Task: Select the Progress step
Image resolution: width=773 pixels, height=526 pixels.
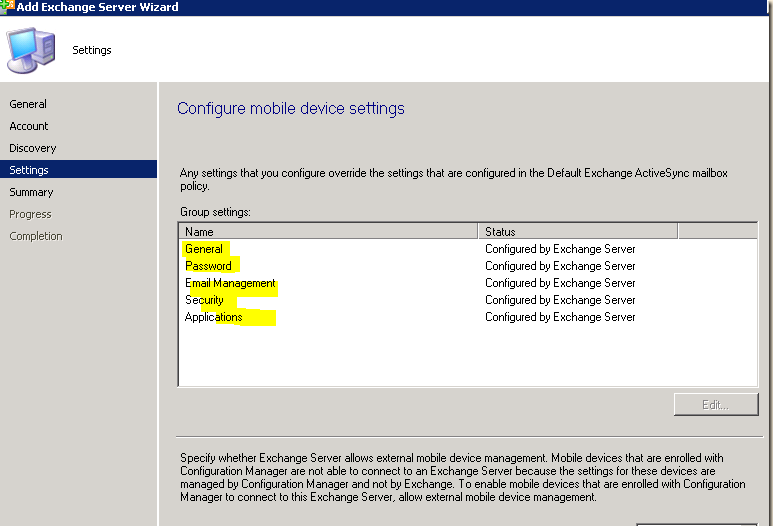Action: coord(30,214)
